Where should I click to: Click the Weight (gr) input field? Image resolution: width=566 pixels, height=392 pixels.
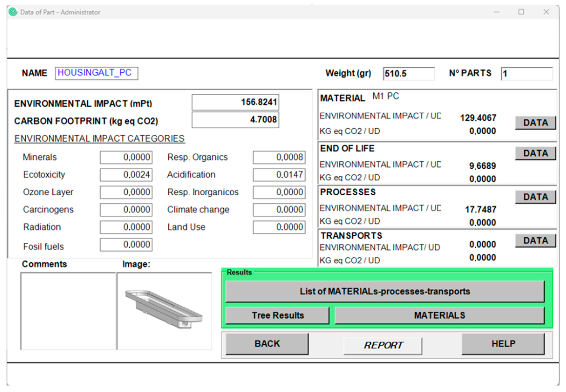pos(408,73)
